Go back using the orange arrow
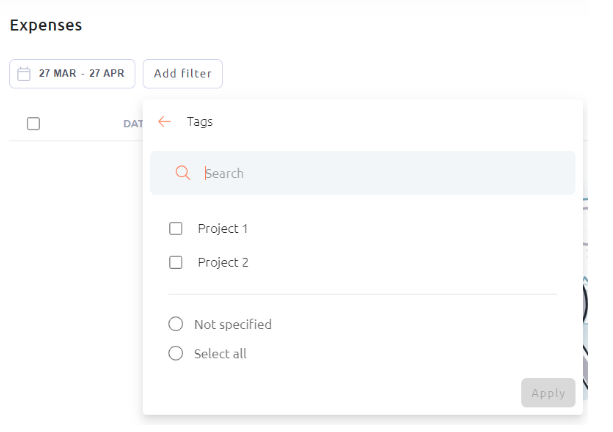613x432 pixels. pyautogui.click(x=165, y=122)
